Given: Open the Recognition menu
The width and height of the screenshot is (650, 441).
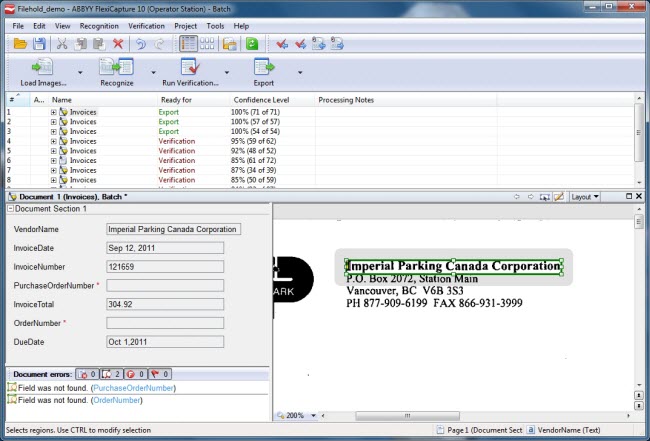Looking at the screenshot, I should coord(99,26).
